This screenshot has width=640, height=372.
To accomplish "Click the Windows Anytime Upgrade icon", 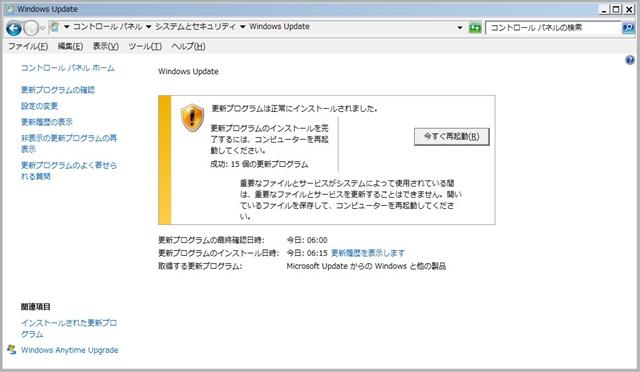I will [12, 350].
